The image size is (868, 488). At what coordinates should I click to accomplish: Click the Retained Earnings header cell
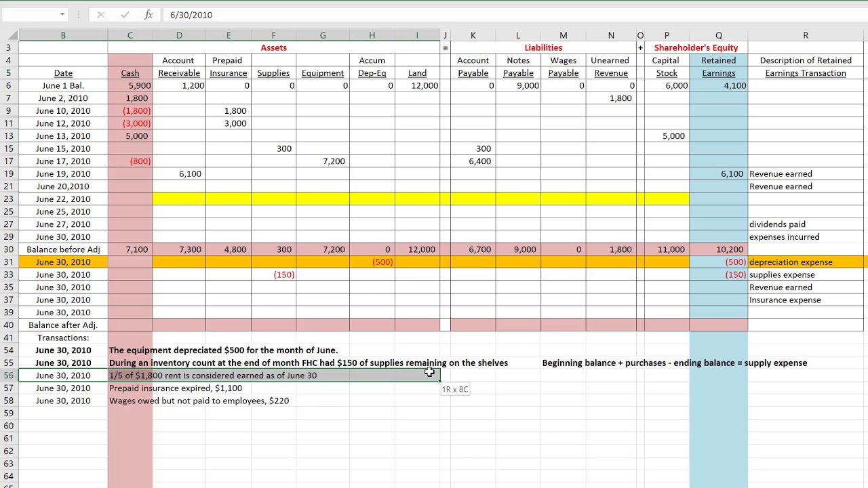pos(719,66)
